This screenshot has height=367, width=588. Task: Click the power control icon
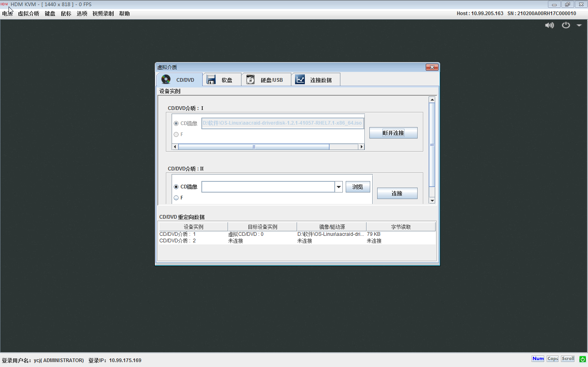point(566,25)
